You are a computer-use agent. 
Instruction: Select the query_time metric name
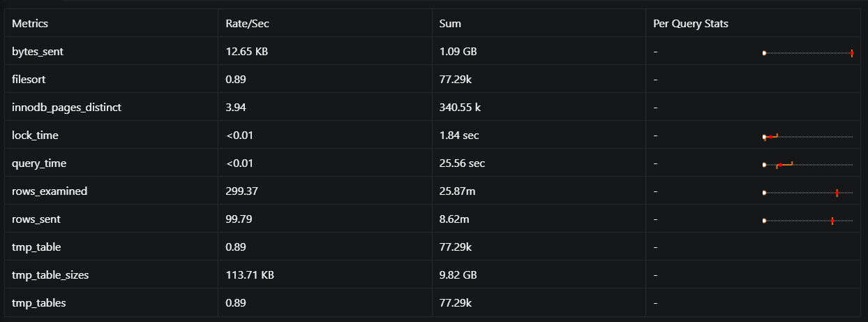(x=39, y=163)
